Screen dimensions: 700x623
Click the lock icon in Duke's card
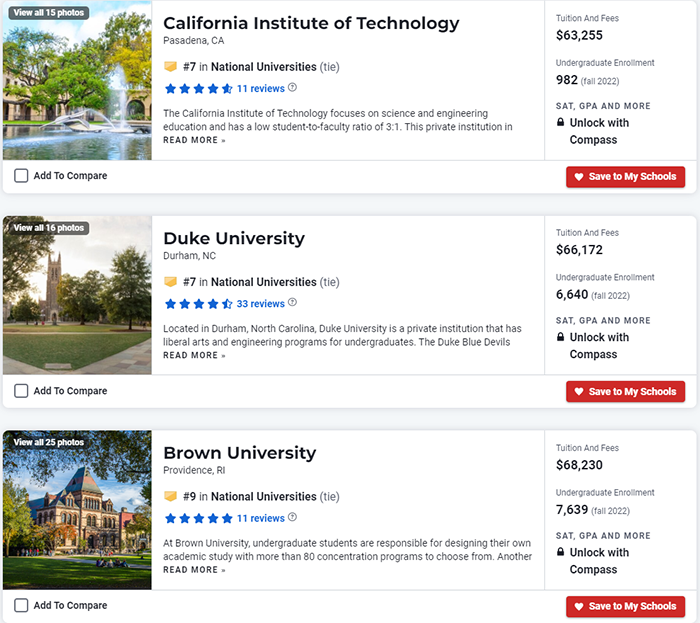click(x=561, y=338)
